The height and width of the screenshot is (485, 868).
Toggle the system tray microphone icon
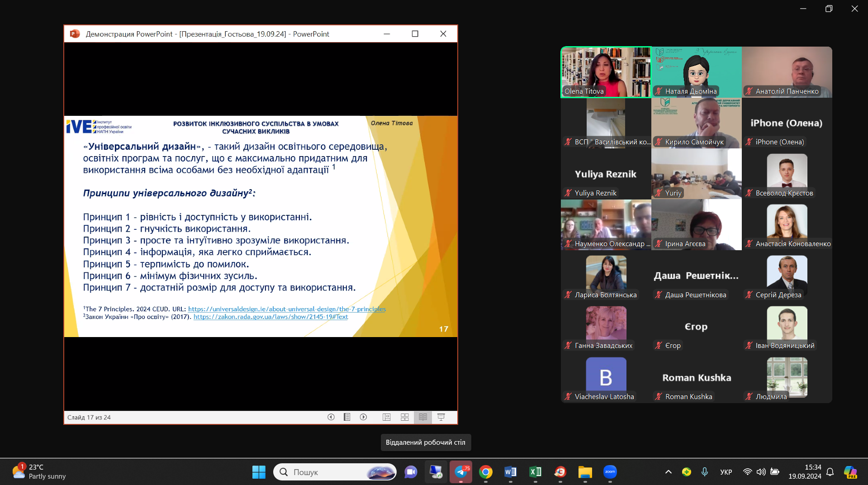point(704,472)
